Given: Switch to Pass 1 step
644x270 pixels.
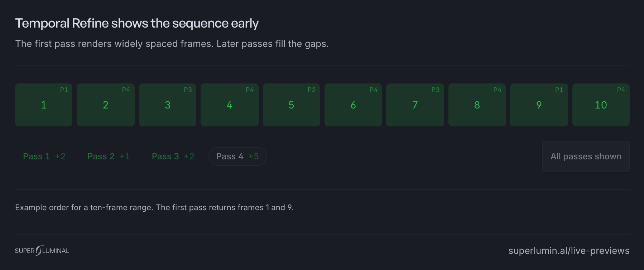Looking at the screenshot, I should 44,156.
